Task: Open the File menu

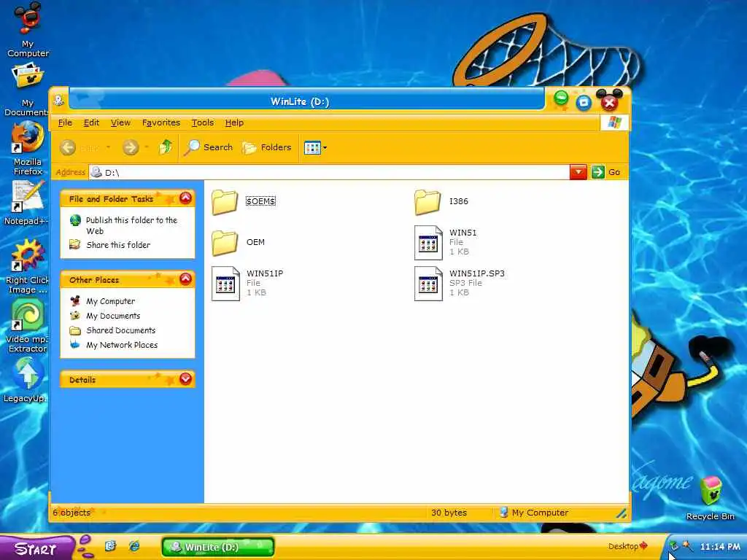Action: tap(65, 122)
